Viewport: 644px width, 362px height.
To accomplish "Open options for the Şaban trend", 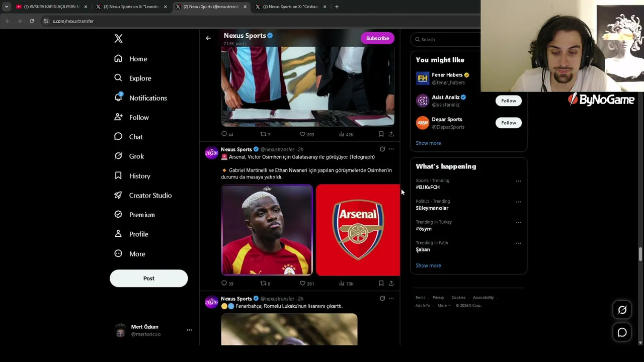I will [x=518, y=243].
